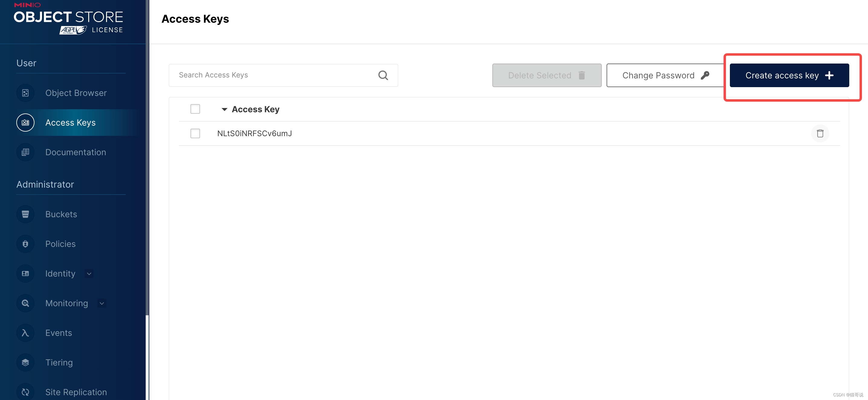Image resolution: width=868 pixels, height=400 pixels.
Task: Open the Documentation menu item
Action: [x=76, y=152]
